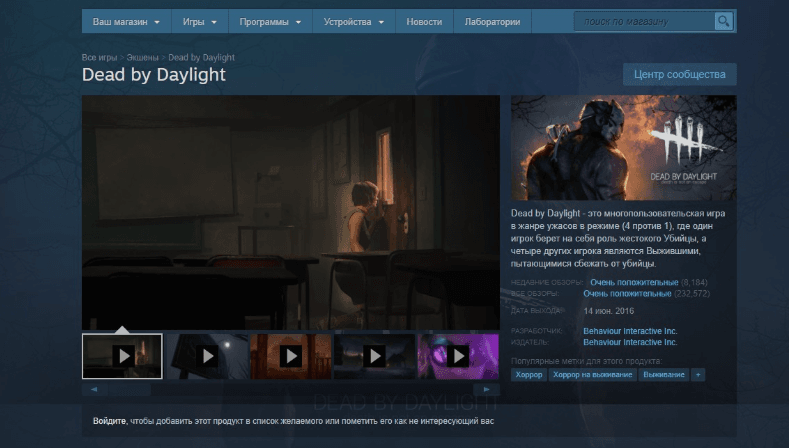The width and height of the screenshot is (789, 448).
Task: Click the right arrow of thumbnail scroller
Action: coord(486,389)
